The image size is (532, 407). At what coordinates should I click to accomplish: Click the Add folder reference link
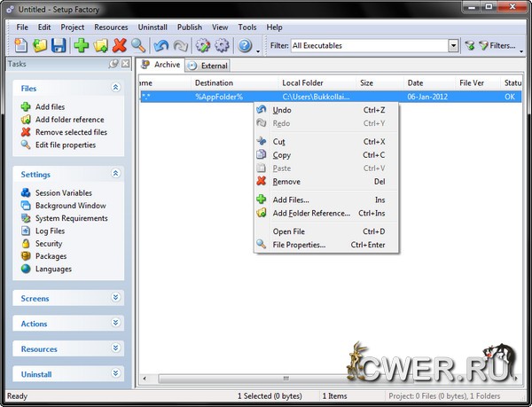tap(69, 120)
